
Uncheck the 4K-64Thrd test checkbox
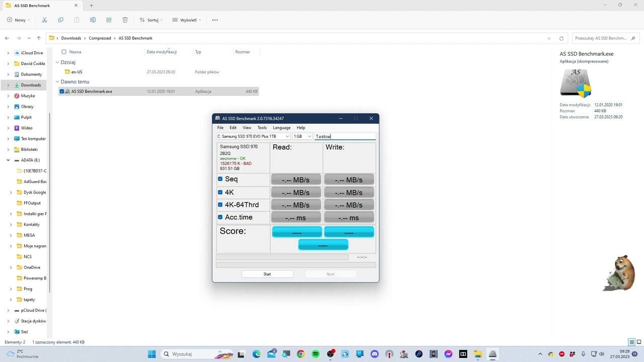(x=220, y=205)
